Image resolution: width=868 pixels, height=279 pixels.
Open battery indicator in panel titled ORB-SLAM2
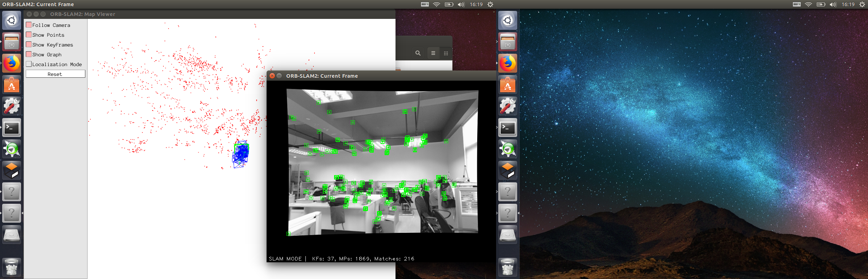click(x=449, y=4)
